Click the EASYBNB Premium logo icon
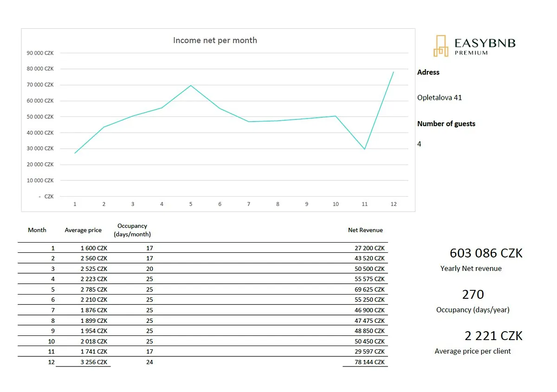This screenshot has width=557, height=392. 440,46
